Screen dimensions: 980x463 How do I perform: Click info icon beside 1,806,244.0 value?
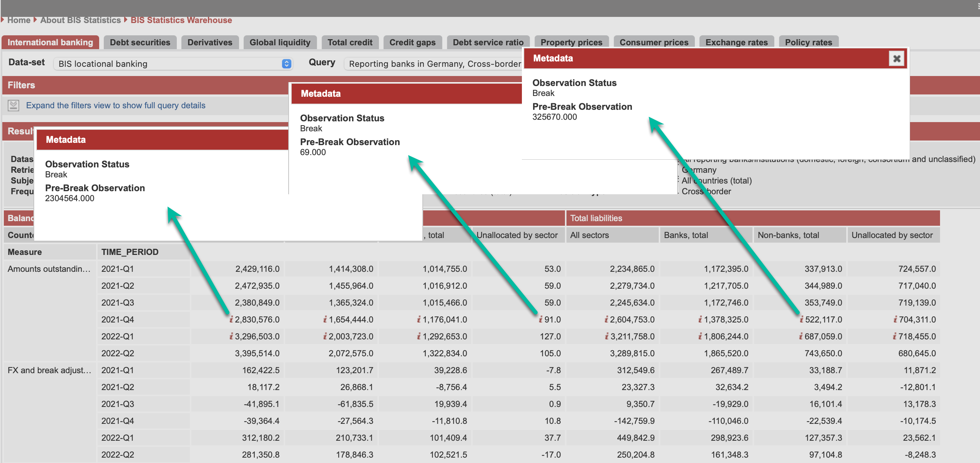[x=700, y=336]
